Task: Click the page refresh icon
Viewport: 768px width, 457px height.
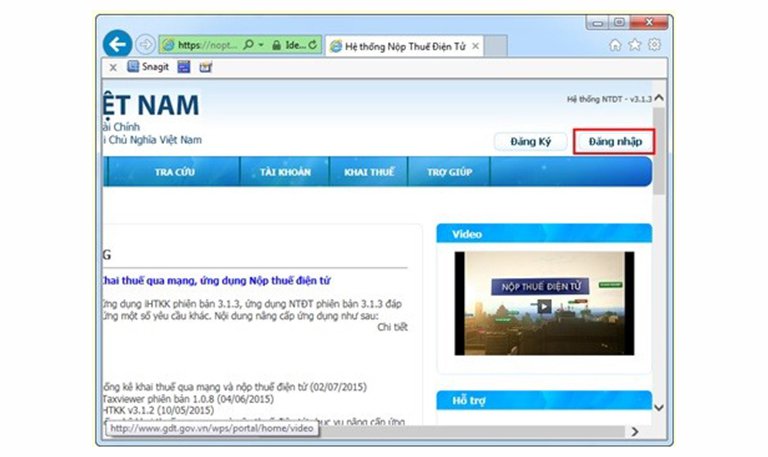Action: (312, 45)
